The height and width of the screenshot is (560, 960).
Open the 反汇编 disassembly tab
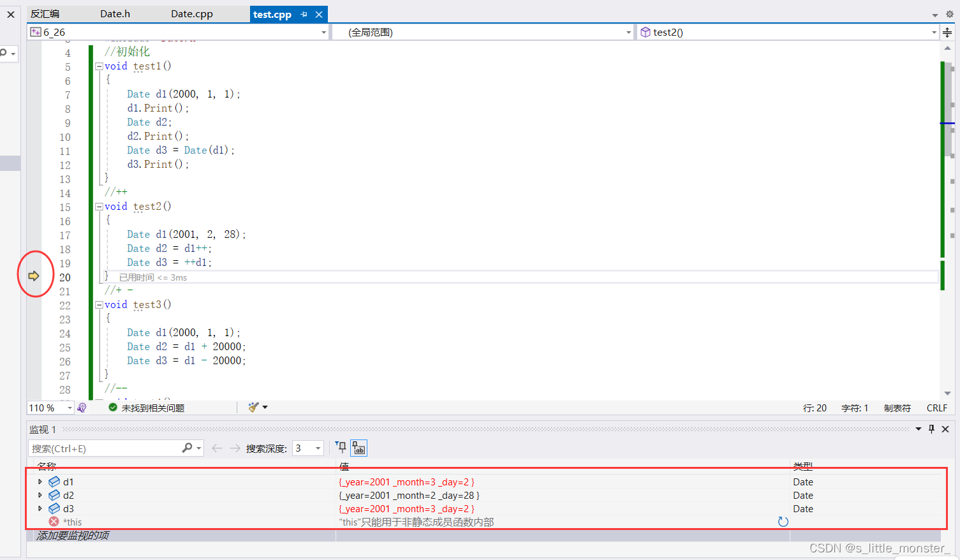click(45, 14)
